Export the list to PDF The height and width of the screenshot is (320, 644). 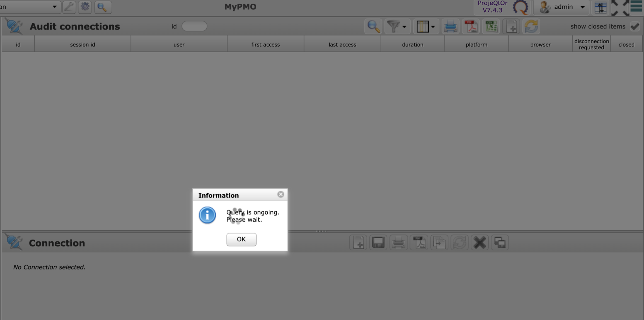(x=471, y=26)
